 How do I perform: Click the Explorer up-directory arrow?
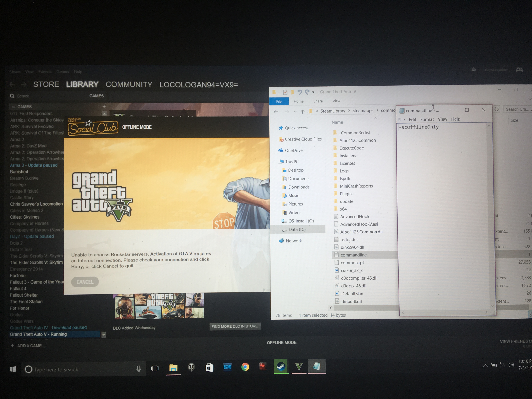[x=302, y=111]
